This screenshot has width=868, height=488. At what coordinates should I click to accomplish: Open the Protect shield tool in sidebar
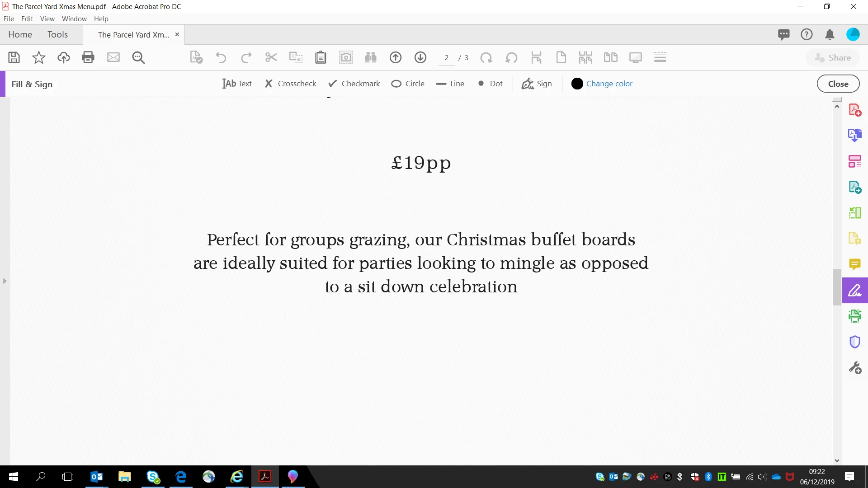click(854, 342)
